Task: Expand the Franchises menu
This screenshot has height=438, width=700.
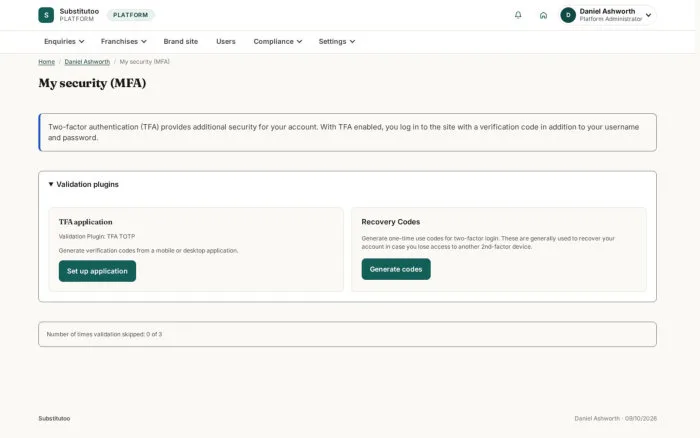Action: [x=123, y=42]
